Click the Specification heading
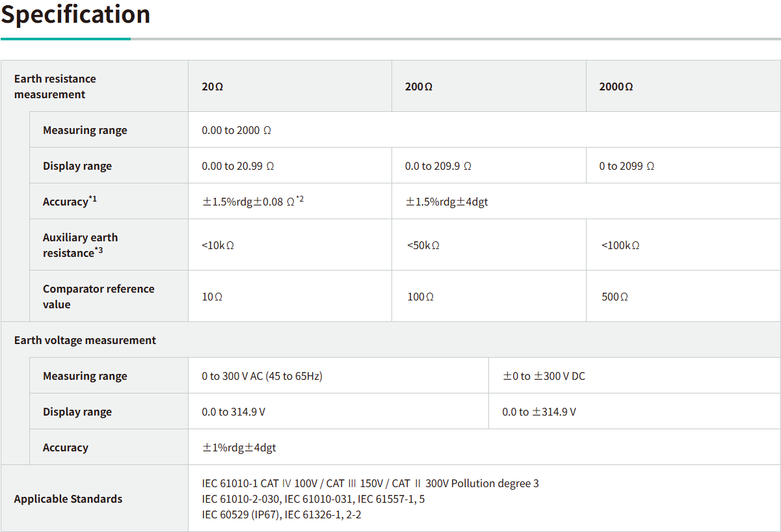 click(75, 14)
